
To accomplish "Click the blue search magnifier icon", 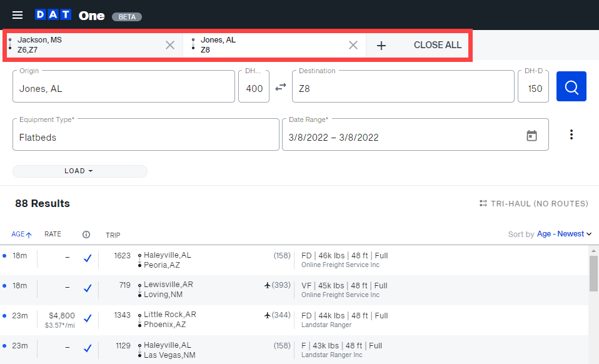I will 571,87.
